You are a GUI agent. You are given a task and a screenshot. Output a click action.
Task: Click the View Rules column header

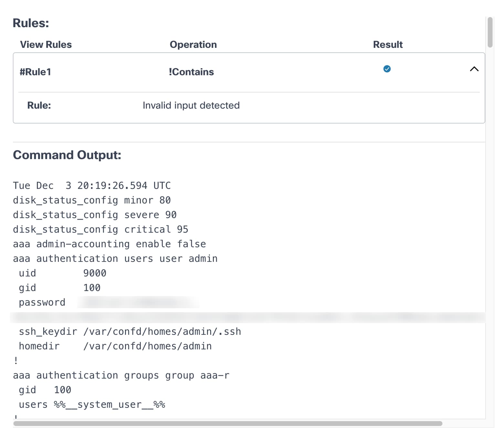pos(46,45)
